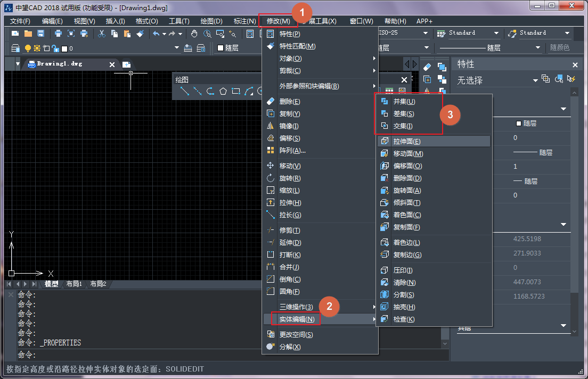Image resolution: width=588 pixels, height=379 pixels.
Task: Click the Undo arrow button
Action: 158,34
